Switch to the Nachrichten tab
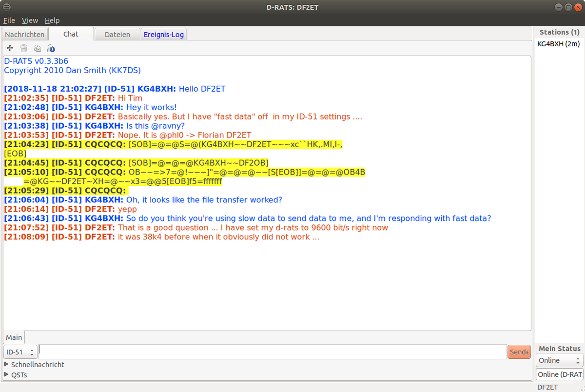Screen dimensions: 585x392 [x=24, y=34]
